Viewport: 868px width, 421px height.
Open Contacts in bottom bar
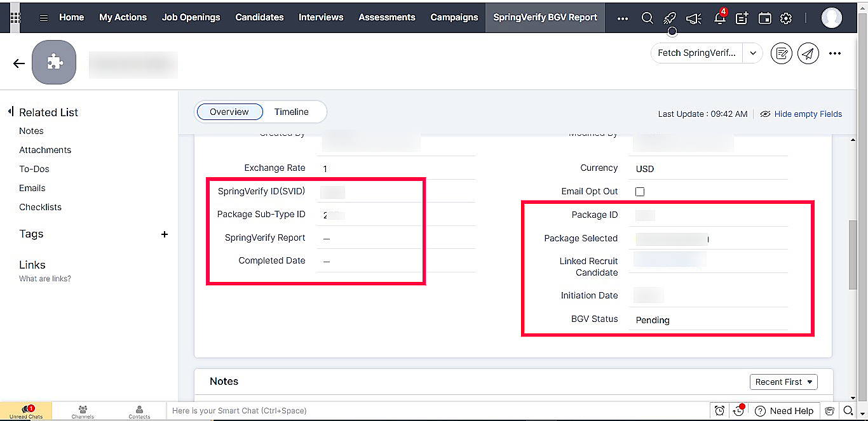139,411
